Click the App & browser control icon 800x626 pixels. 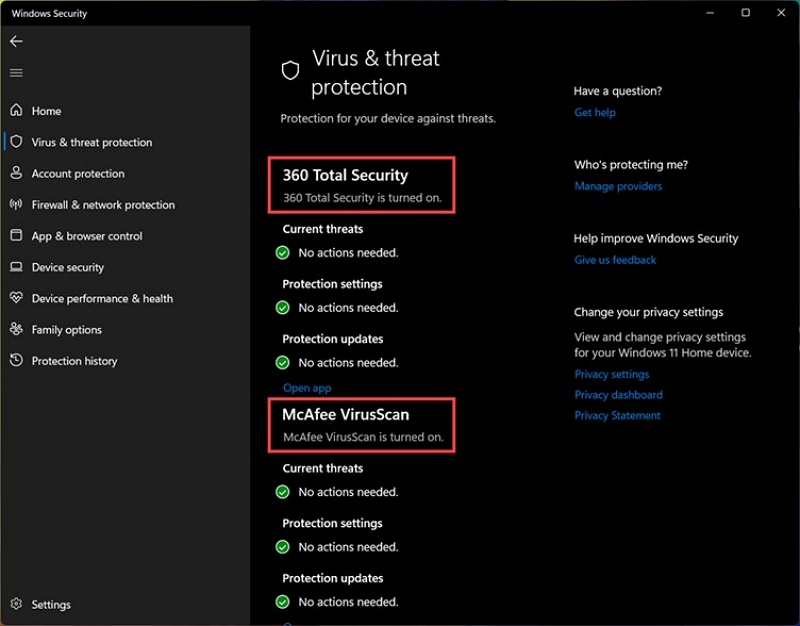pyautogui.click(x=16, y=235)
